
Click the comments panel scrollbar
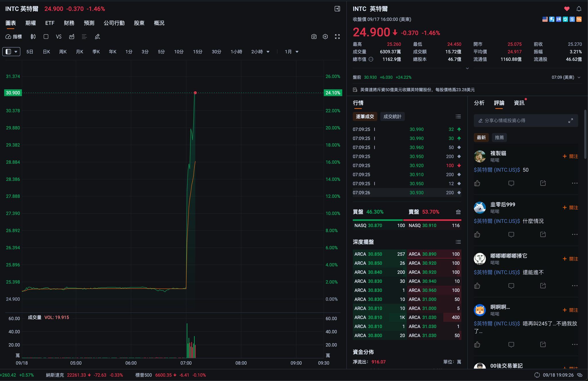click(x=585, y=134)
